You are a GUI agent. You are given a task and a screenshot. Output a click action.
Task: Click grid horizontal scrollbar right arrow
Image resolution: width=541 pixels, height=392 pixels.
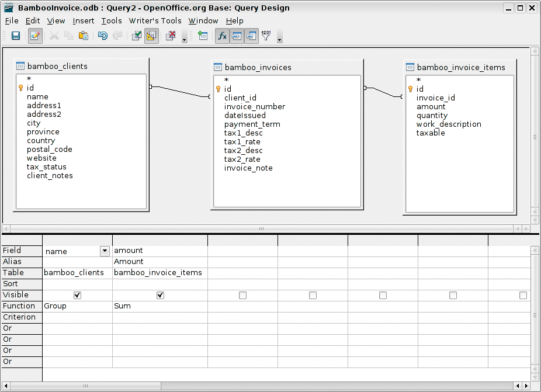point(526,386)
